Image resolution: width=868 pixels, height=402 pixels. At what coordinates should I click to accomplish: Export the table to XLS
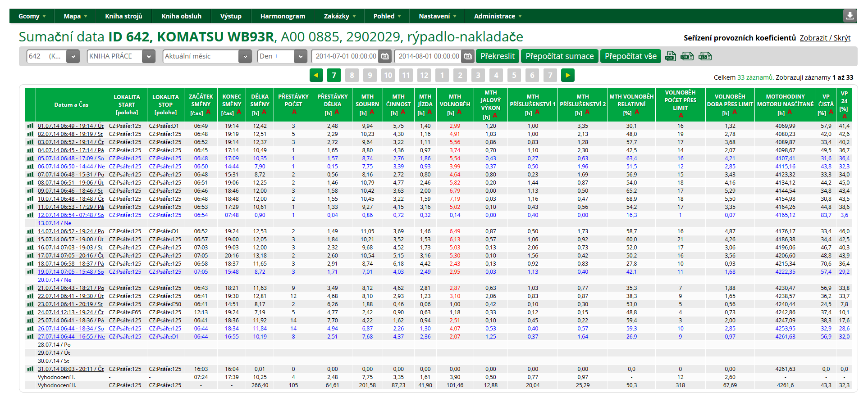pos(705,56)
